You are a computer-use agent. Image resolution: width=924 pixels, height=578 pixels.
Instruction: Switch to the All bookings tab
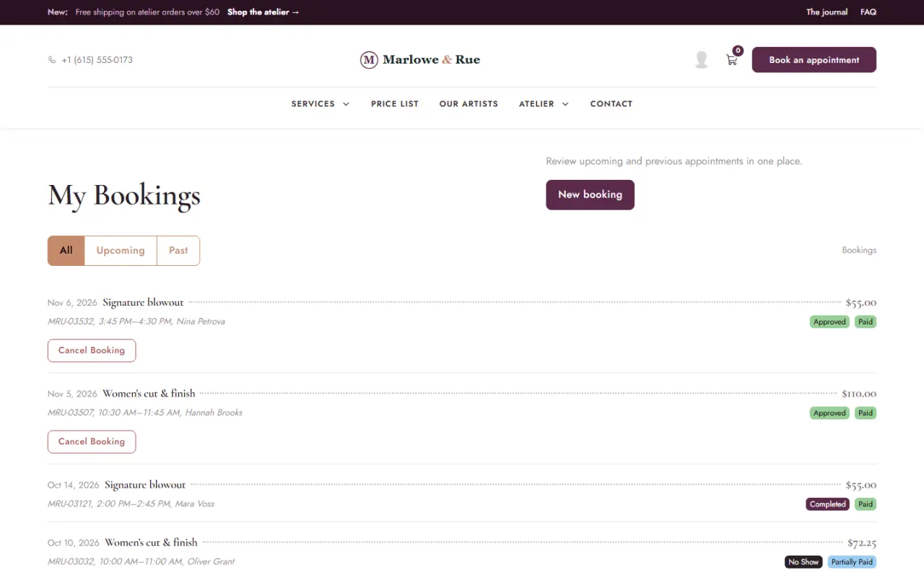pos(66,251)
